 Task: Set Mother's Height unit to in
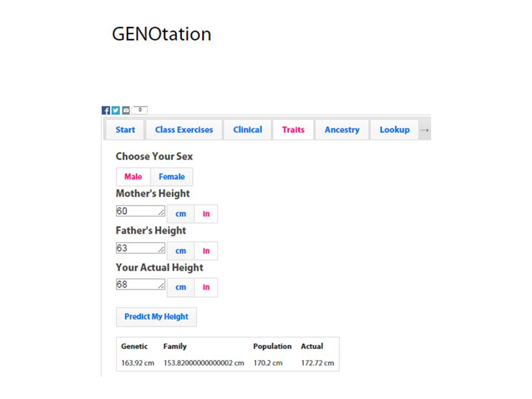click(206, 214)
